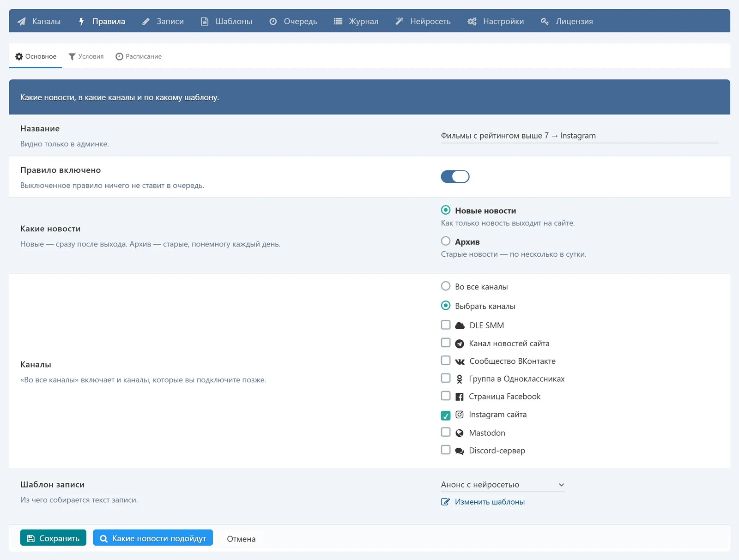This screenshot has width=739, height=560.
Task: Toggle the Правило включено switch
Action: (x=455, y=177)
